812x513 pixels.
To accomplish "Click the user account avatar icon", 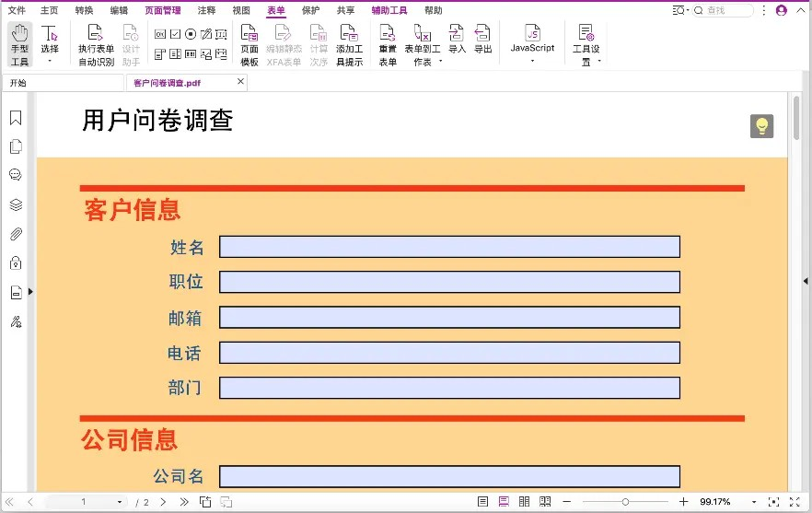I will tap(782, 10).
